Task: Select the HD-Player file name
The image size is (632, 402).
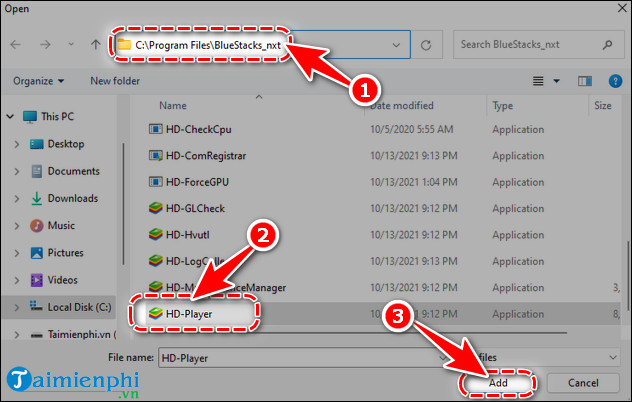Action: tap(189, 314)
